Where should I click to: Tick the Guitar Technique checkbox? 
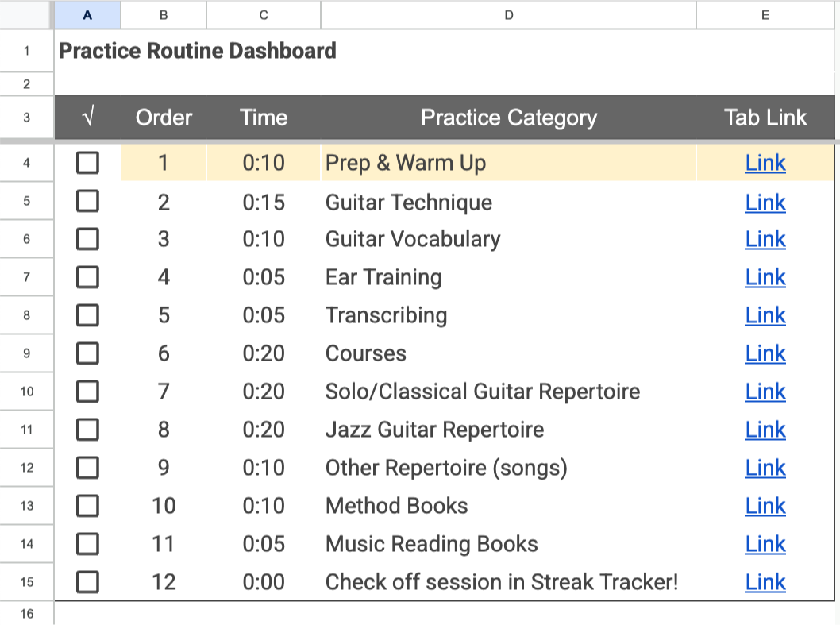point(87,202)
